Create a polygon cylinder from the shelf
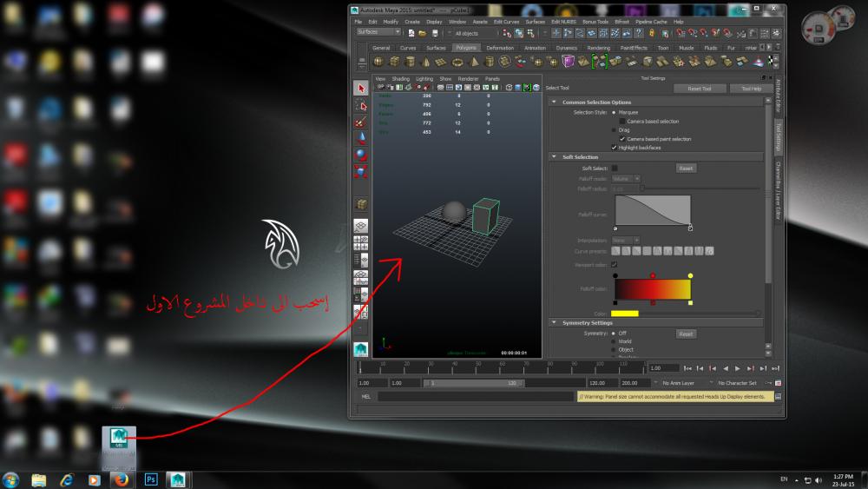 click(x=411, y=62)
